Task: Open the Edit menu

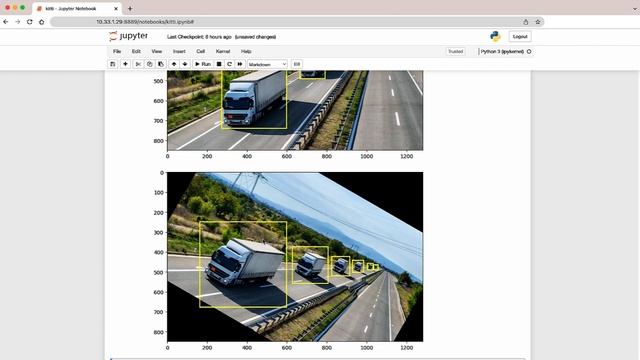Action: (136, 51)
